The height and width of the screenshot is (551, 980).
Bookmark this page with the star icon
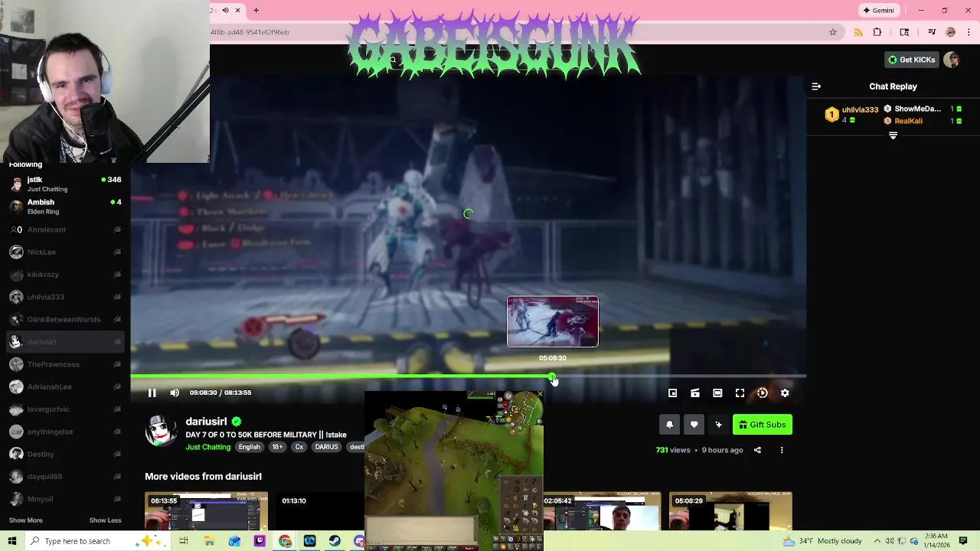pos(833,32)
